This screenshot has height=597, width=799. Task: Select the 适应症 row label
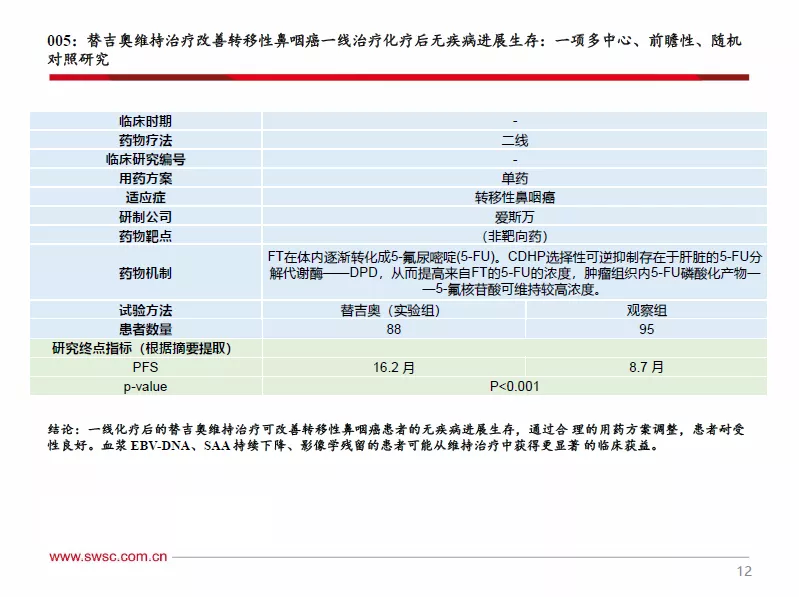point(146,197)
